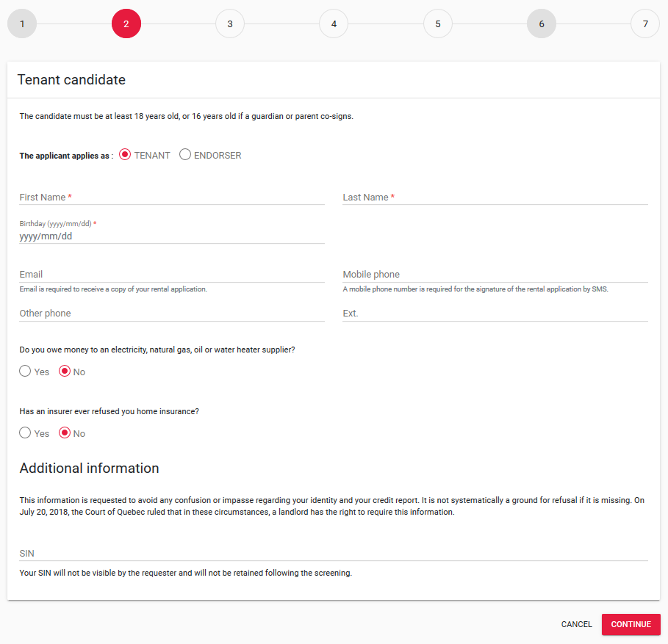Navigate to the final step 7
Viewport: 668px width, 644px height.
pyautogui.click(x=645, y=23)
